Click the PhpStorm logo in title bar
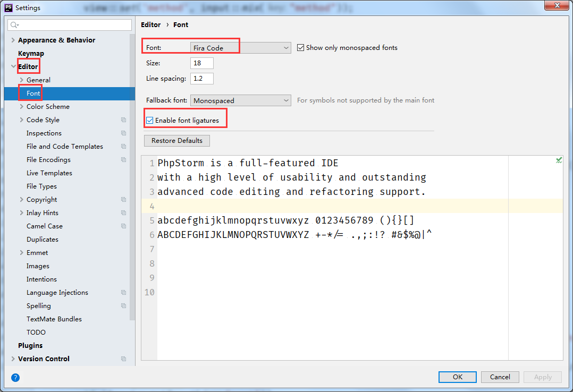This screenshot has height=392, width=573. point(9,7)
